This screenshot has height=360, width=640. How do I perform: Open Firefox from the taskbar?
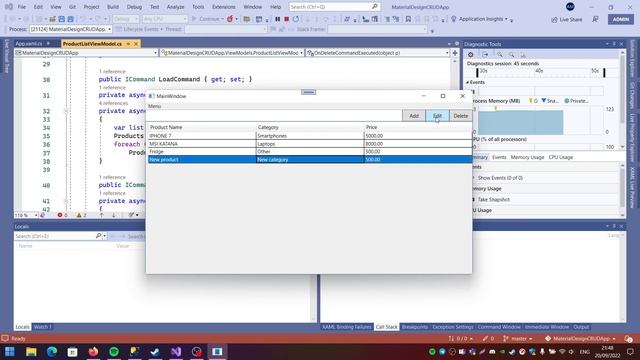[x=93, y=351]
